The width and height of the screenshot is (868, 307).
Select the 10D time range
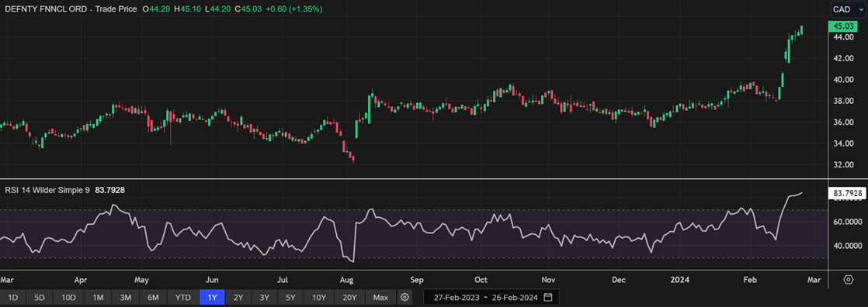(68, 298)
